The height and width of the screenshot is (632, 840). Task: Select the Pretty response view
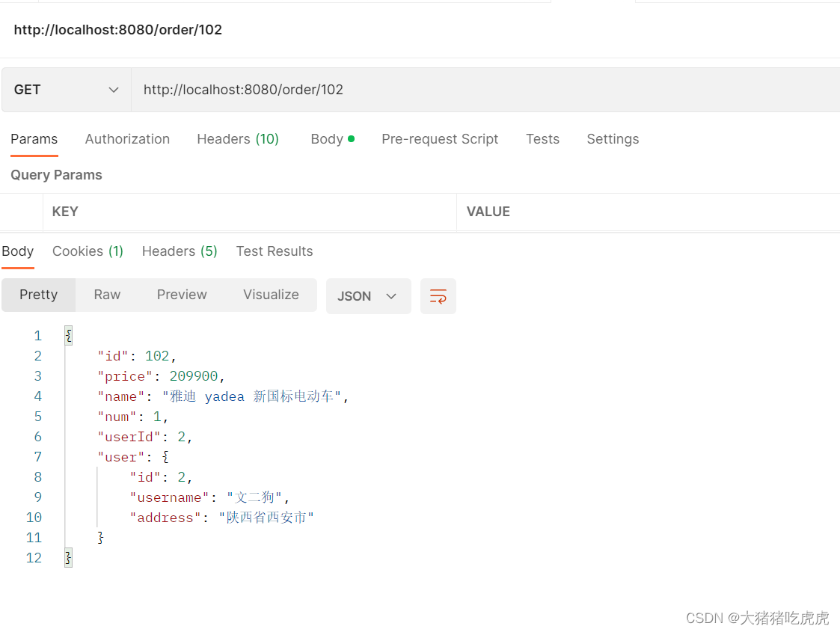pyautogui.click(x=38, y=295)
